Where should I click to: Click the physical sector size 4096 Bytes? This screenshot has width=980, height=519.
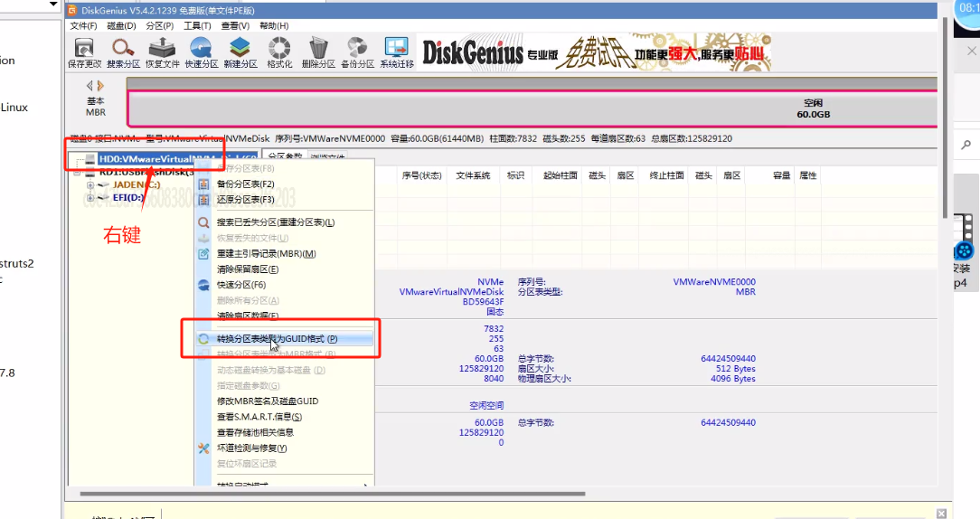point(732,379)
